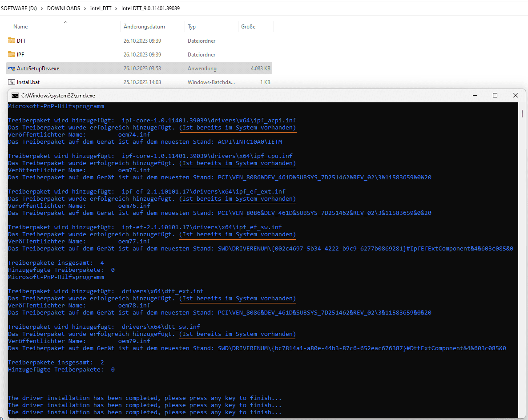Image resolution: width=528 pixels, height=420 pixels.
Task: Click the oem75.inf published name
Action: click(x=134, y=170)
